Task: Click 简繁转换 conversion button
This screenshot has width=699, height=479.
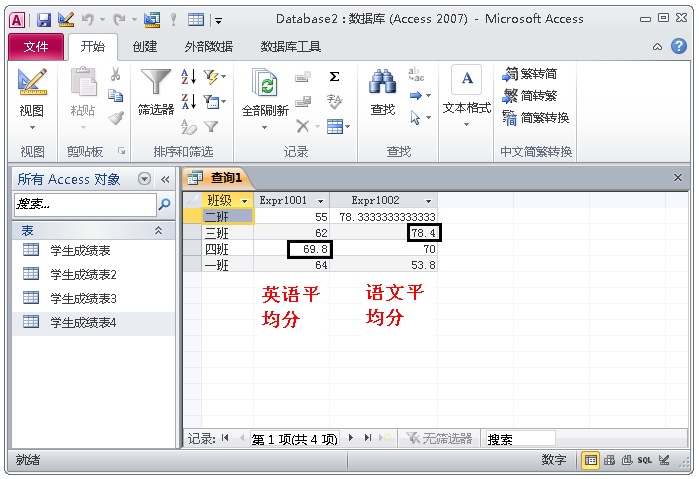Action: click(535, 118)
